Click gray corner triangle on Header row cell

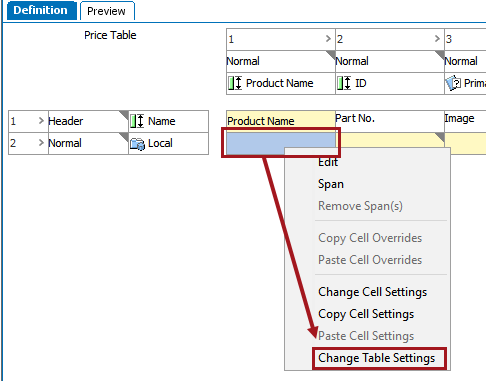click(124, 115)
